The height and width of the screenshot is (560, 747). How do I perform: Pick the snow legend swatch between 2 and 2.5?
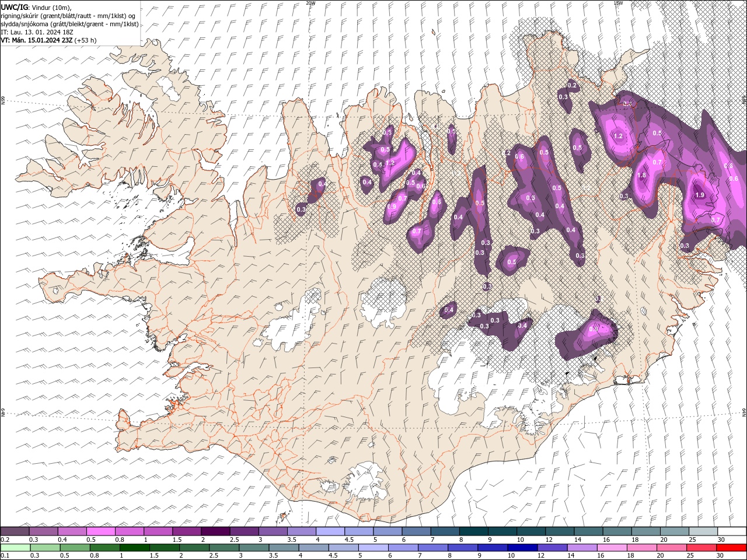pos(215,531)
